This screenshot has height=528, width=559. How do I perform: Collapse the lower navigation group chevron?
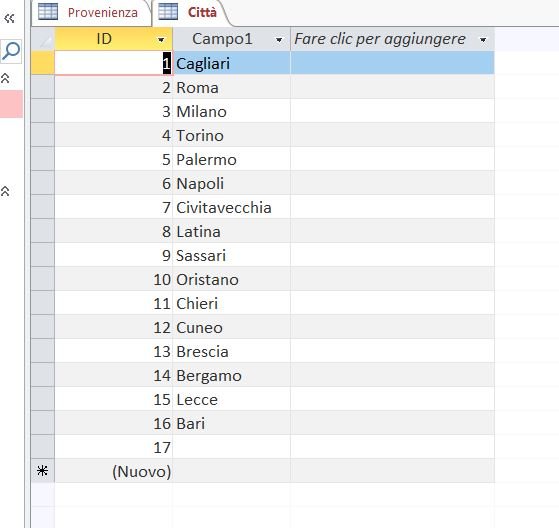click(5, 191)
